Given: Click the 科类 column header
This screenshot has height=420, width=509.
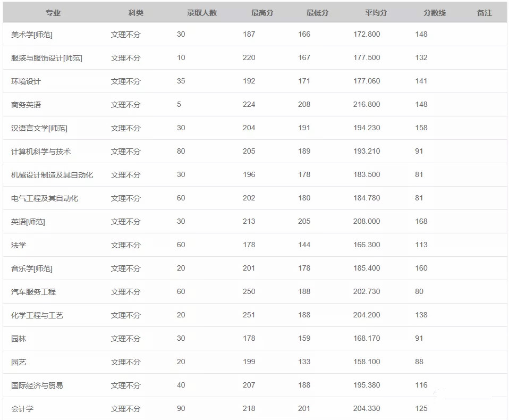Looking at the screenshot, I should coord(135,13).
